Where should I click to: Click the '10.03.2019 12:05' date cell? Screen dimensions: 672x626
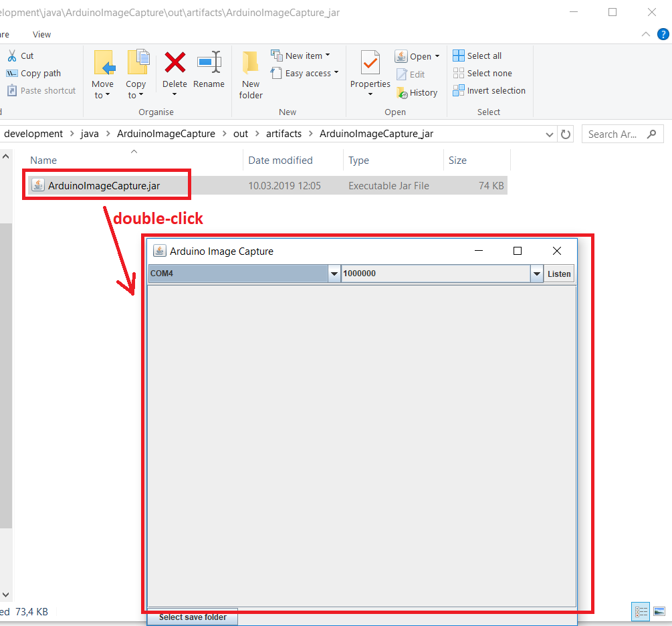coord(285,186)
